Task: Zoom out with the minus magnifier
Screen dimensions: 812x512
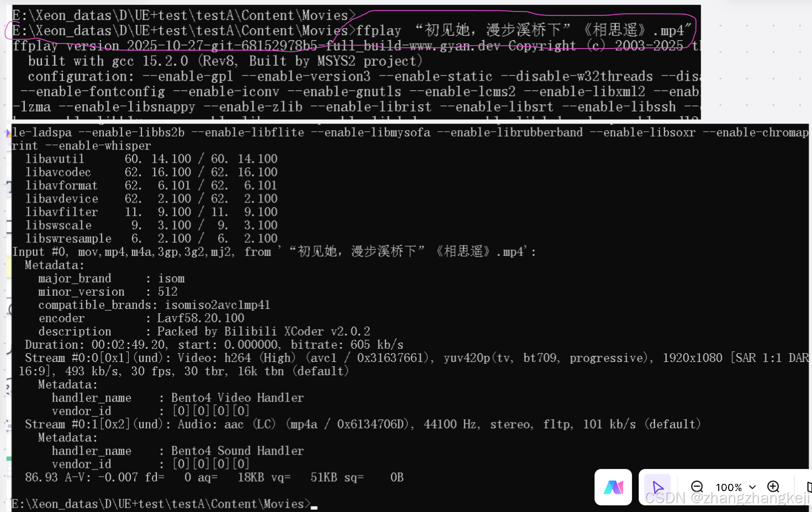Action: [x=697, y=487]
